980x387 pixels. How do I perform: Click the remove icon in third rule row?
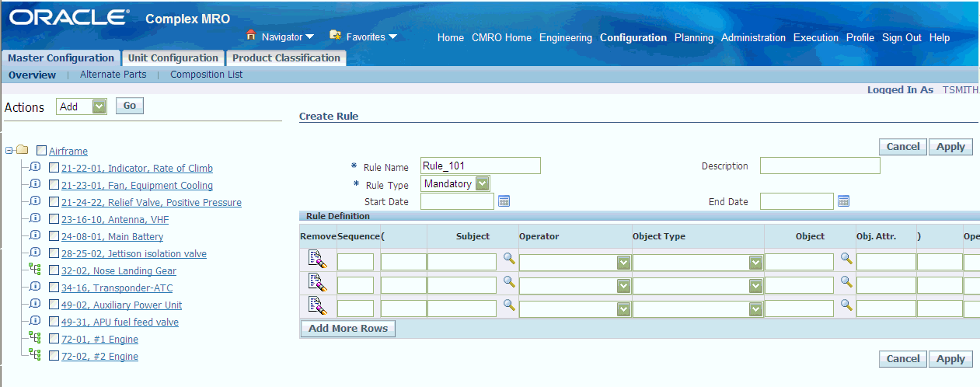point(318,305)
